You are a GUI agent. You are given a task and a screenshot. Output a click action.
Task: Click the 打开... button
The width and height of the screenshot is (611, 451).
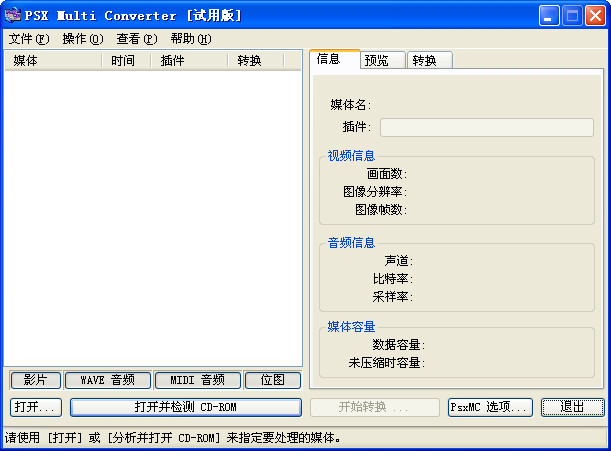pyautogui.click(x=36, y=407)
